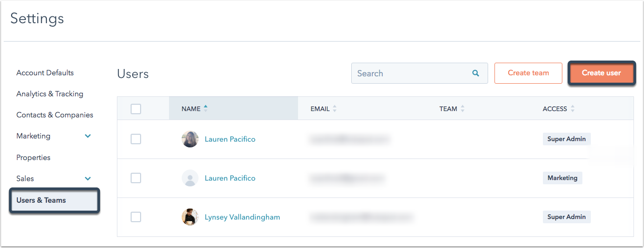Sort by Team column arrows

point(462,109)
